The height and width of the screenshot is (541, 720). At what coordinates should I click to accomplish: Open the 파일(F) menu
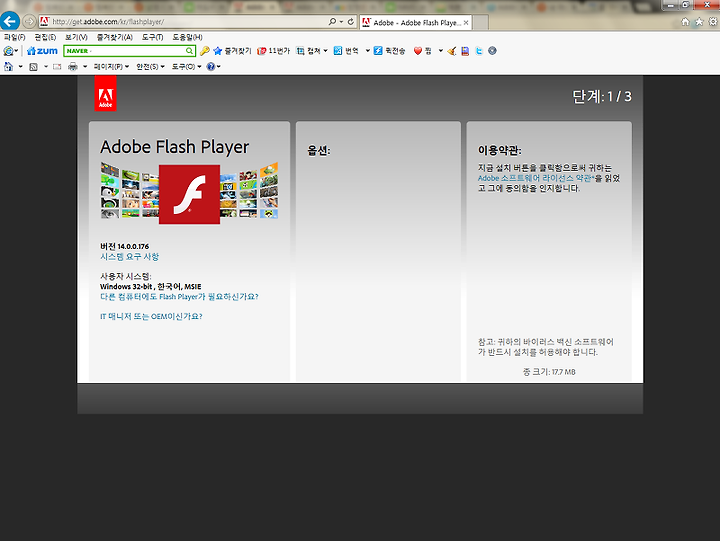coord(15,37)
